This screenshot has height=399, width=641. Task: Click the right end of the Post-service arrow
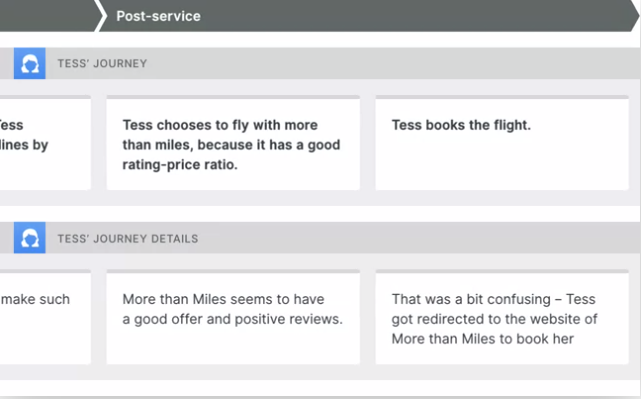[x=632, y=16]
